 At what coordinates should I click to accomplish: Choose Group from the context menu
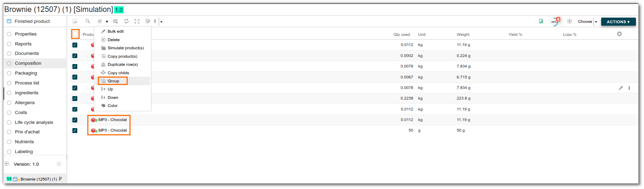pos(113,81)
